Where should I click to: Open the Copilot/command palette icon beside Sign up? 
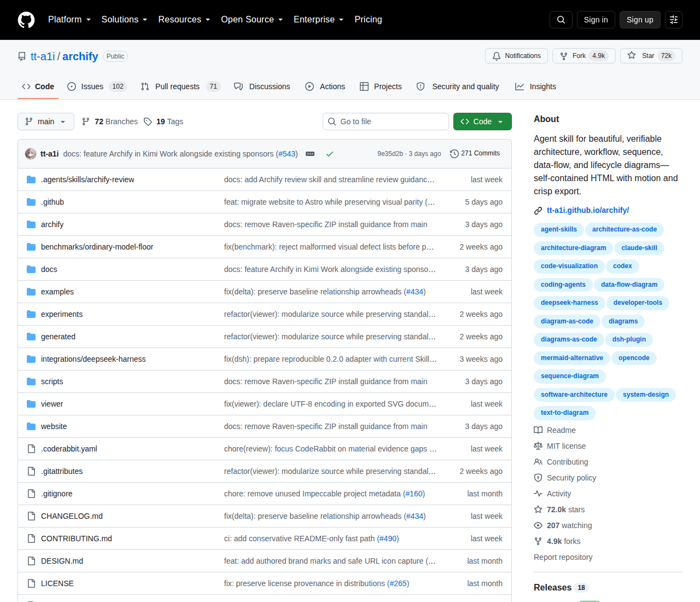674,20
